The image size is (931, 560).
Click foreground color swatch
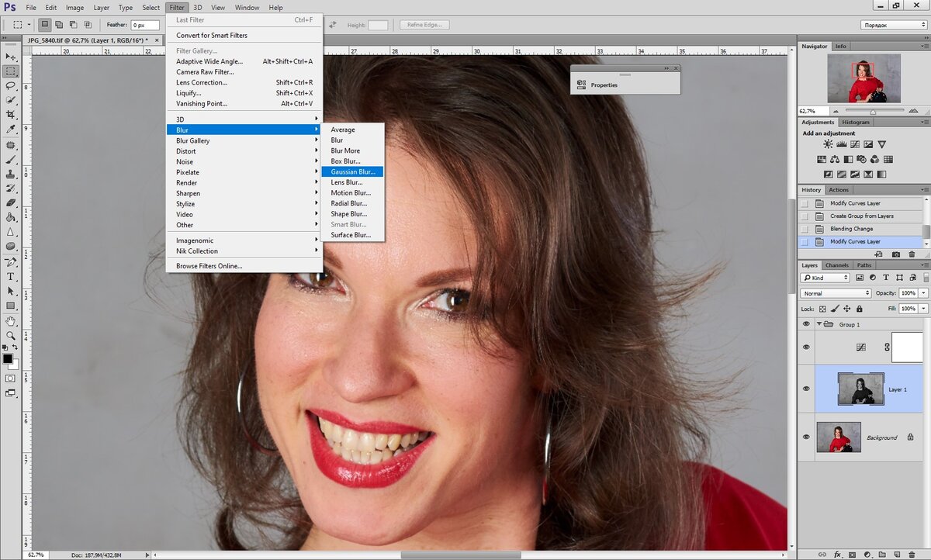tap(7, 359)
